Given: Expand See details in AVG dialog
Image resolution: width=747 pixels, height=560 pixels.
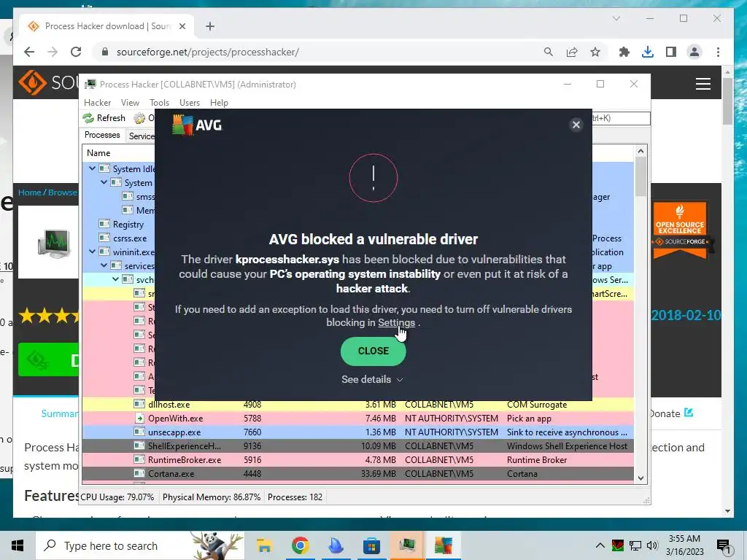Looking at the screenshot, I should (373, 379).
